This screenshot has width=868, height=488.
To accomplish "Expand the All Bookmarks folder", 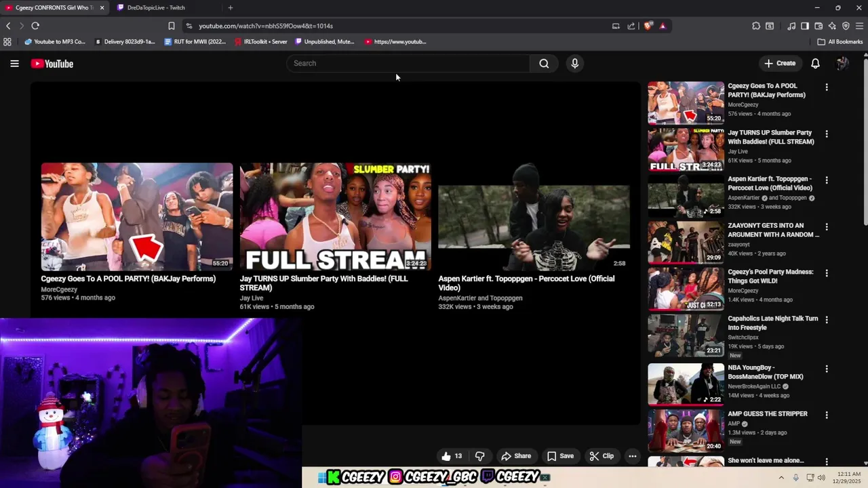I will click(840, 41).
